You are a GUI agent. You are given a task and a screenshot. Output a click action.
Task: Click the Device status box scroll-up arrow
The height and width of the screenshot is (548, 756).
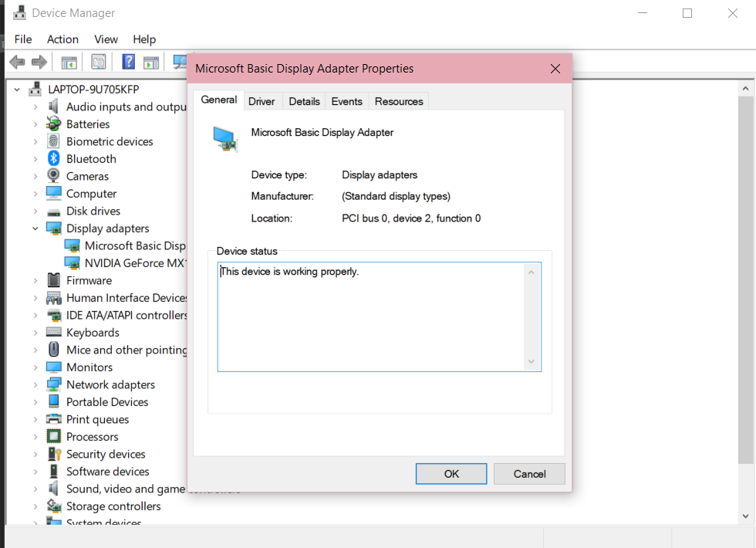[532, 272]
